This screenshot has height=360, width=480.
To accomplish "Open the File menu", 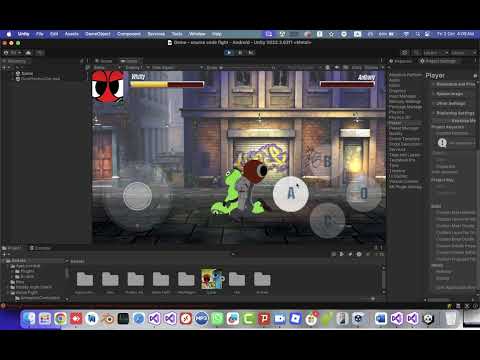I will (x=40, y=34).
